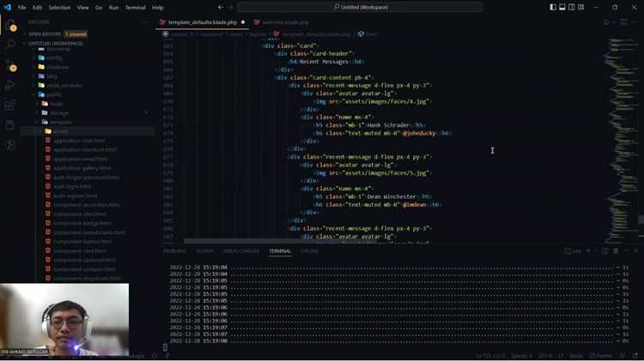Switch to template_defaulte.blade.php tab
The image size is (644, 361).
tap(202, 22)
